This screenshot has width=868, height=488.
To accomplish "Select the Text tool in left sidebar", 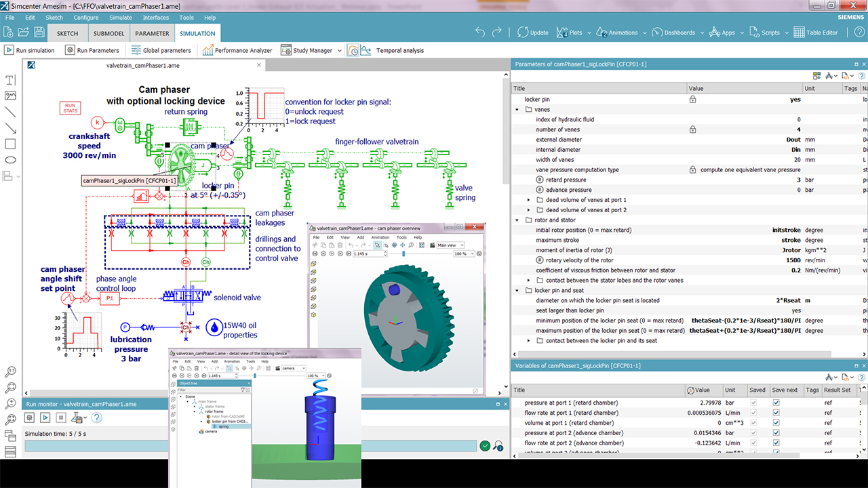I will click(10, 80).
